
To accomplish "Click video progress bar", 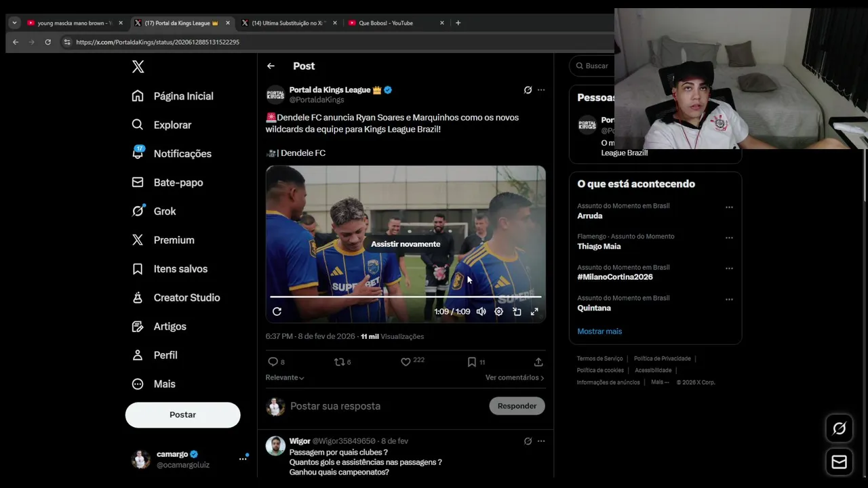I will (x=406, y=297).
